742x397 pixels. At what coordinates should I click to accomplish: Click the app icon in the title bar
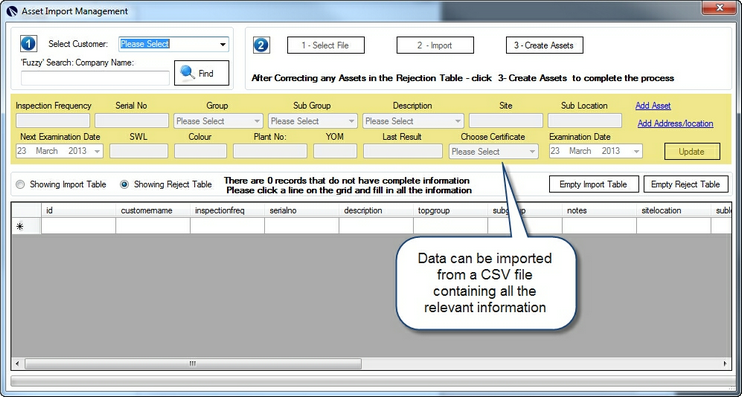[x=12, y=10]
